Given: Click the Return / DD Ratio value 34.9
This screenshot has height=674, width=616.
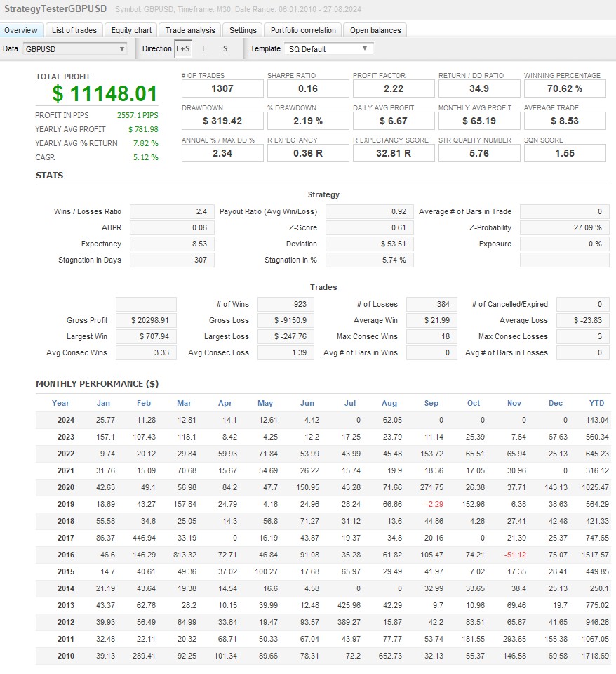Looking at the screenshot, I should click(479, 89).
